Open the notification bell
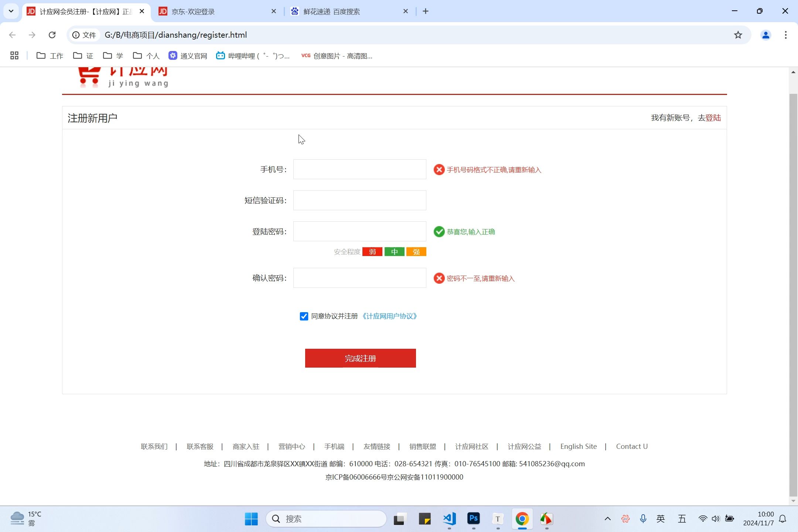This screenshot has width=798, height=532. click(782, 519)
